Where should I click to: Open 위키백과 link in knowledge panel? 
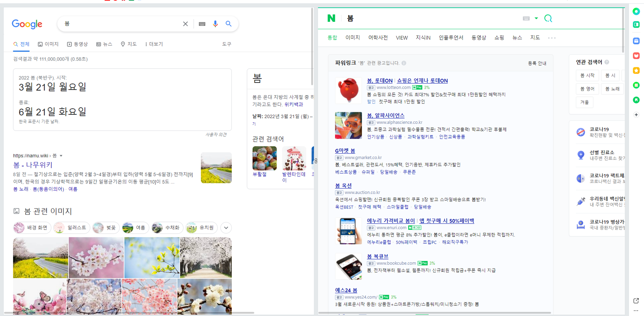click(x=293, y=105)
